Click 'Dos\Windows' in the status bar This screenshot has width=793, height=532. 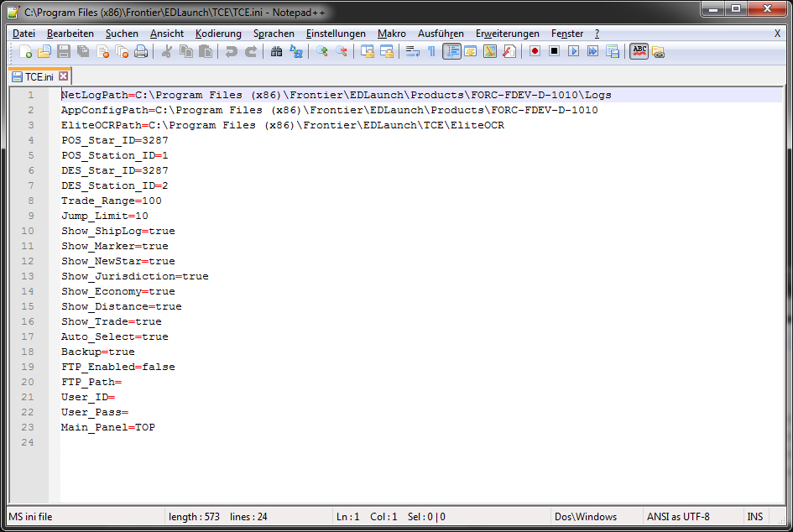coord(585,517)
